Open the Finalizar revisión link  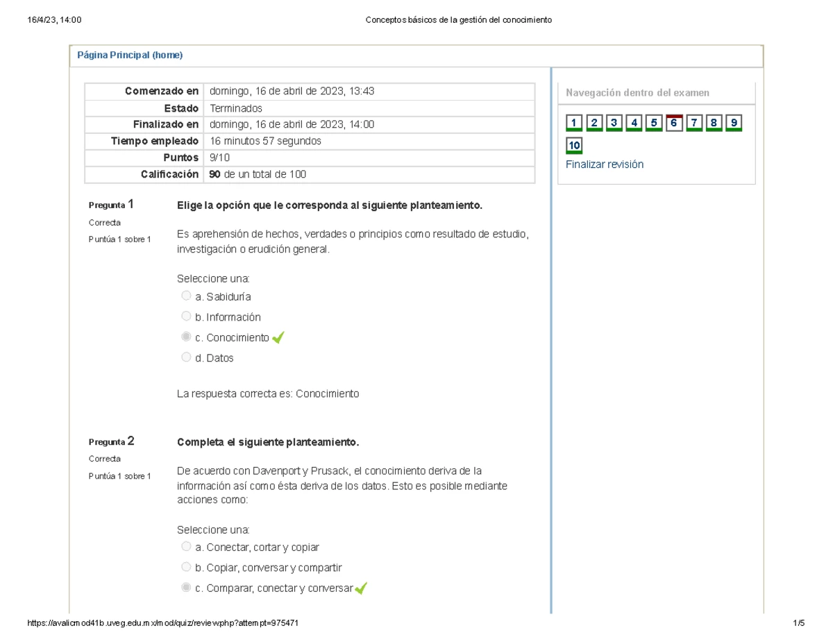[x=605, y=164]
